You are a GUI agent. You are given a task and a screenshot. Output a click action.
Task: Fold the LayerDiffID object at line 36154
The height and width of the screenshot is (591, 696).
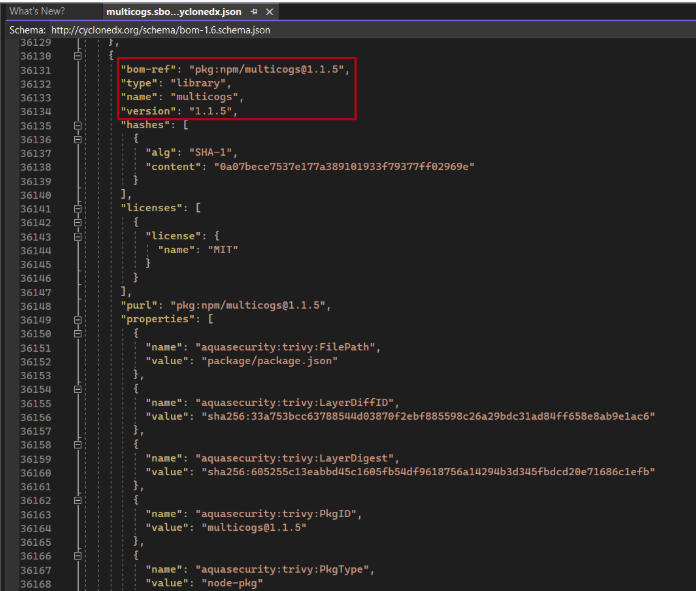pyautogui.click(x=77, y=388)
